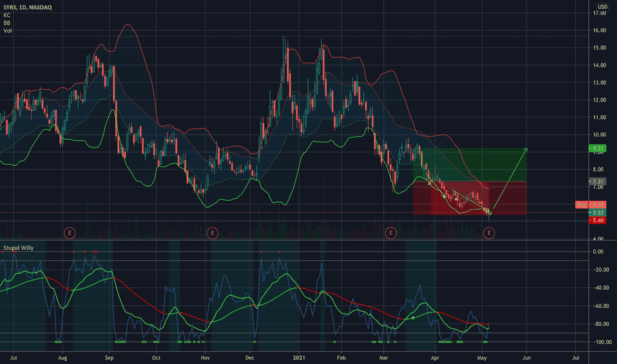Click the May label on time axis
Image resolution: width=617 pixels, height=364 pixels.
[x=482, y=357]
